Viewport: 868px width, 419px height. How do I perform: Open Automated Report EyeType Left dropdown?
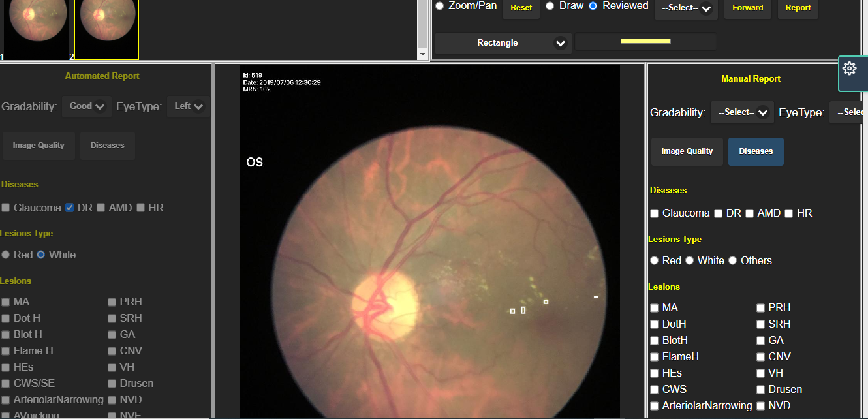coord(188,106)
